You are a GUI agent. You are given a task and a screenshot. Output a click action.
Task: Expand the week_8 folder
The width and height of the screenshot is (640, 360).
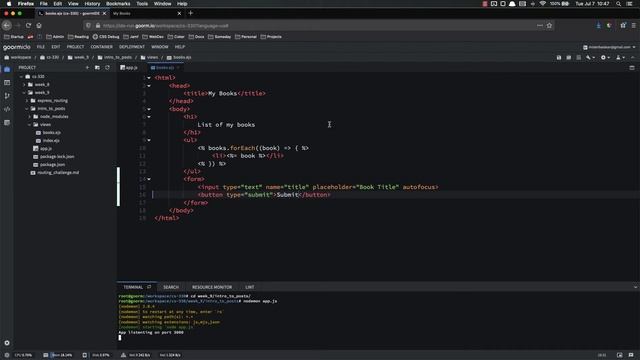pos(24,84)
